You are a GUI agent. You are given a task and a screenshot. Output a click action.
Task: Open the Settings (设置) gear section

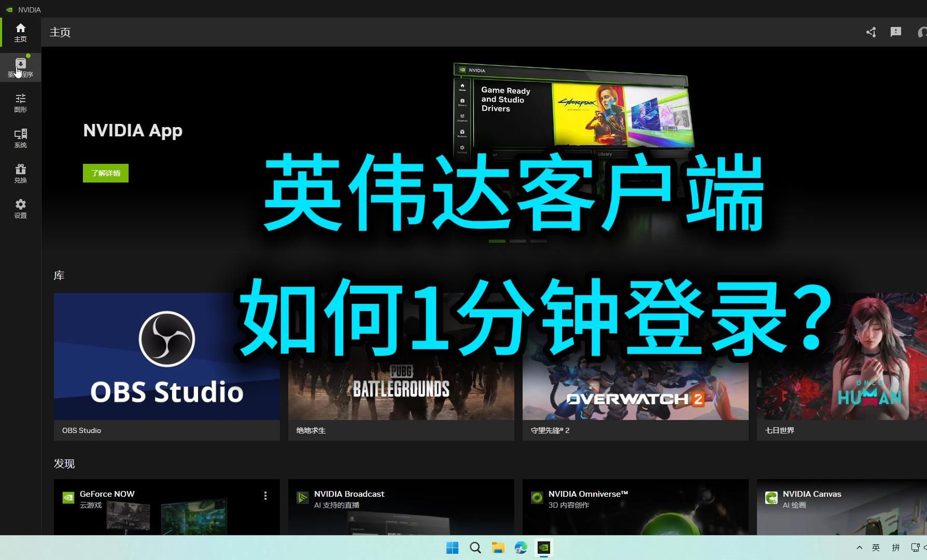coord(20,208)
